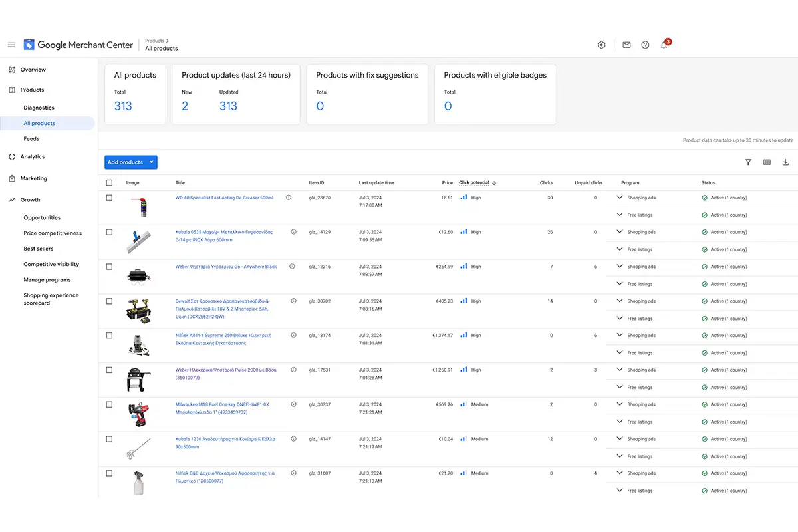This screenshot has width=798, height=532.
Task: Sort by the Price column header
Action: click(x=447, y=183)
